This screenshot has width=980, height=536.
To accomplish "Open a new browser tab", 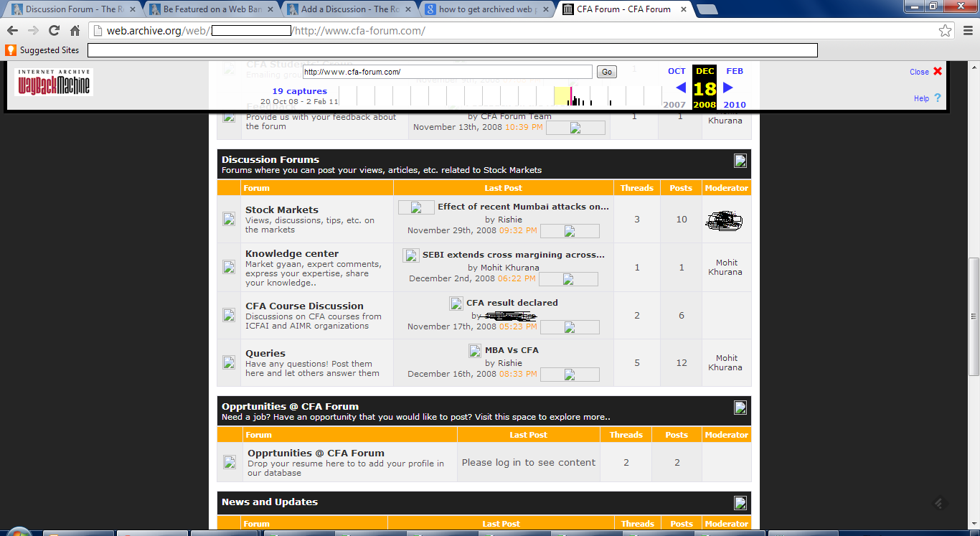I will (707, 9).
